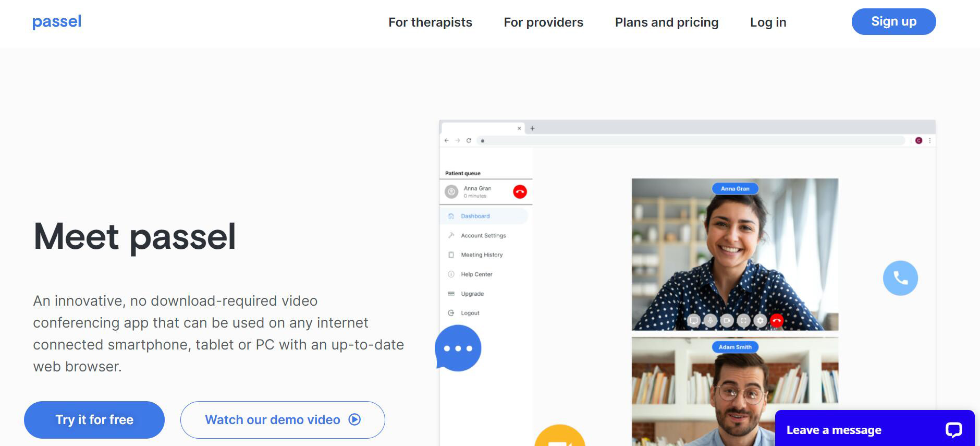Click the Anna Gran name label on video
Viewport: 980px width, 446px height.
tap(735, 189)
